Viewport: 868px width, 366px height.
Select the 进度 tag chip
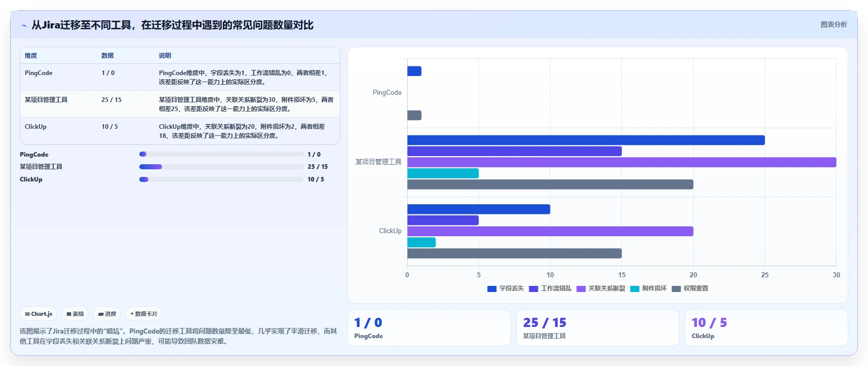pyautogui.click(x=107, y=314)
